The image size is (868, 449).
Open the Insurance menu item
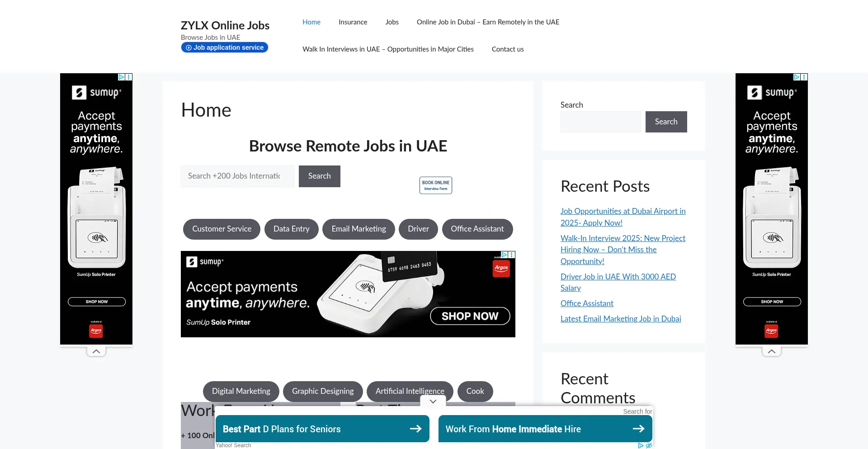point(353,22)
